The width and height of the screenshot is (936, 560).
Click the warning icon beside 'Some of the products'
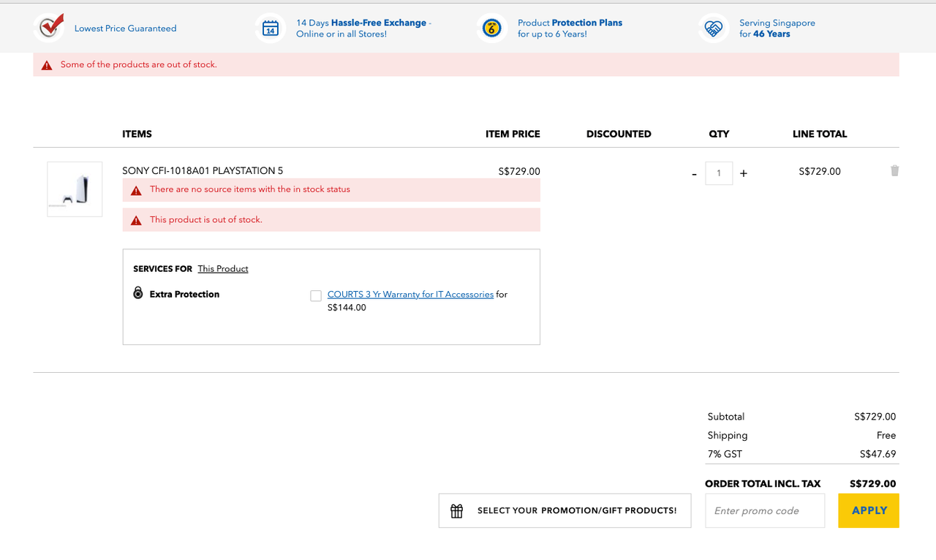47,65
